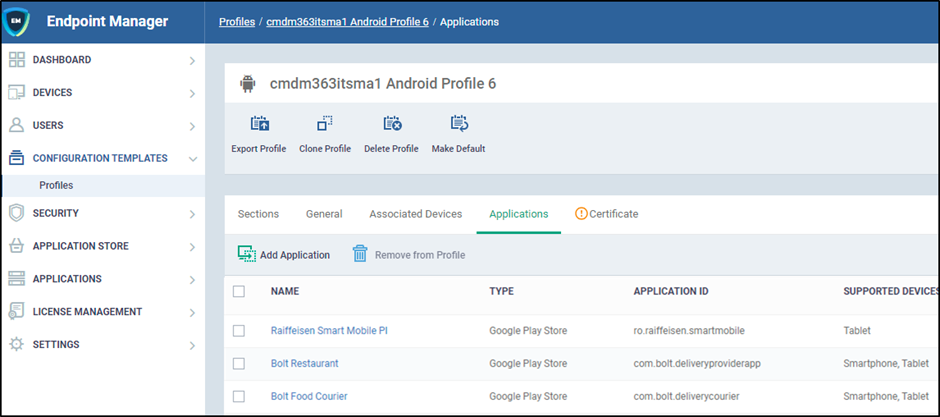Click the Endpoint Manager shield logo

[x=15, y=22]
